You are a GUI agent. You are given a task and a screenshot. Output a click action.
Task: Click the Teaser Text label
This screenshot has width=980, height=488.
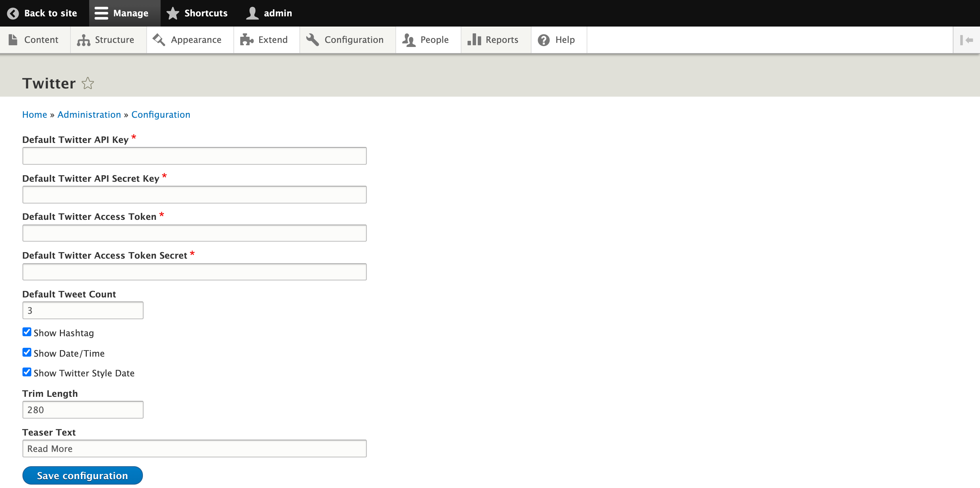tap(49, 432)
